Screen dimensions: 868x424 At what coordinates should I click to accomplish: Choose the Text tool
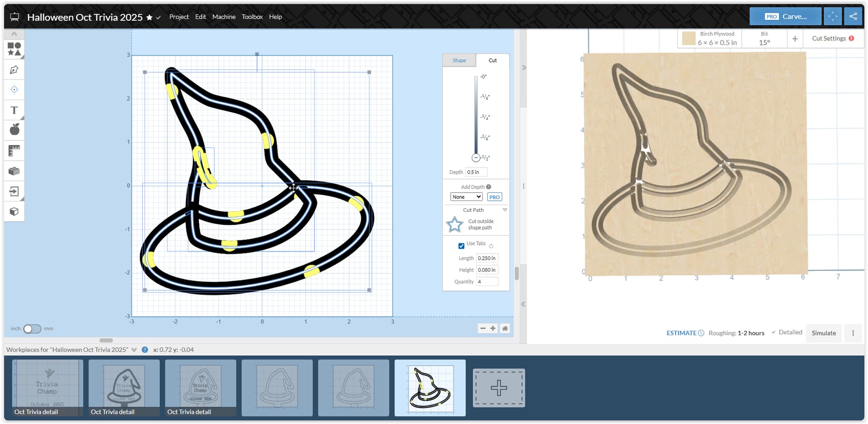click(14, 110)
